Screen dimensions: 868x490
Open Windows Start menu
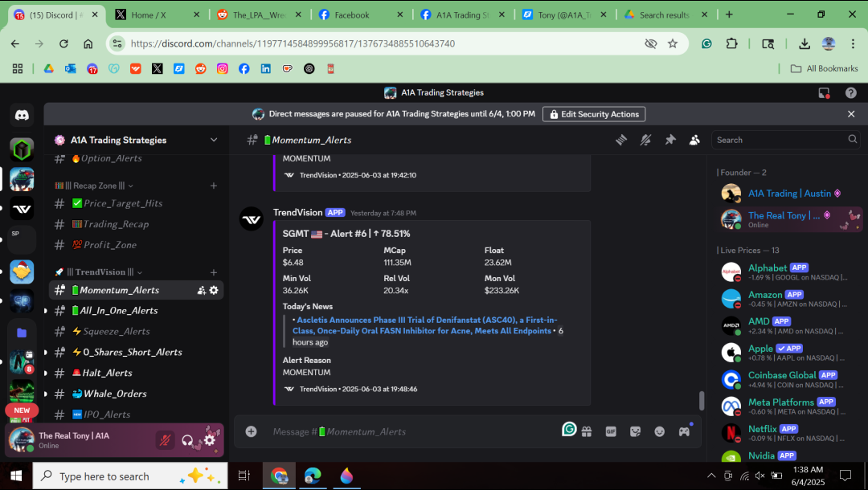[x=16, y=476]
